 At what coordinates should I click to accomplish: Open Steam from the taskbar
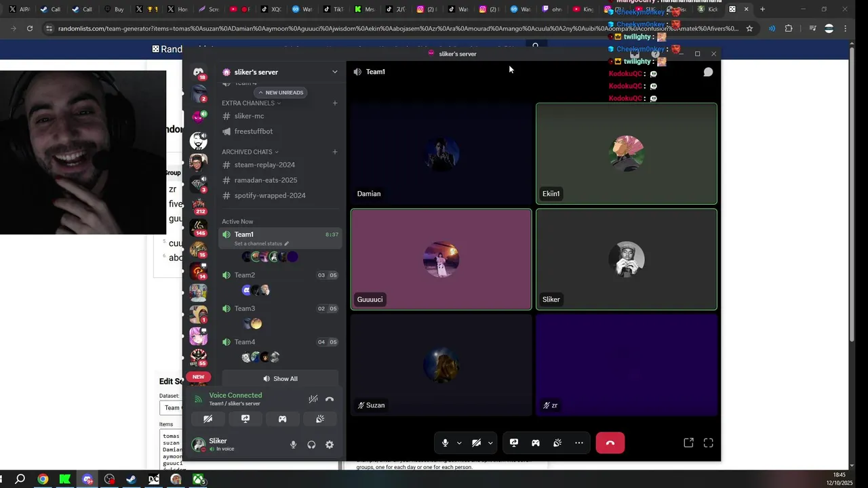pos(132,479)
